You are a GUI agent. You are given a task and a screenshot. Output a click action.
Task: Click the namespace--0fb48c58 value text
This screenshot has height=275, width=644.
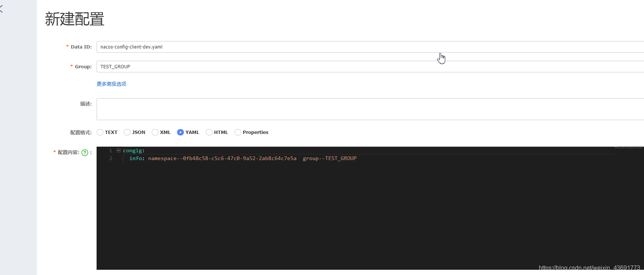pyautogui.click(x=222, y=159)
